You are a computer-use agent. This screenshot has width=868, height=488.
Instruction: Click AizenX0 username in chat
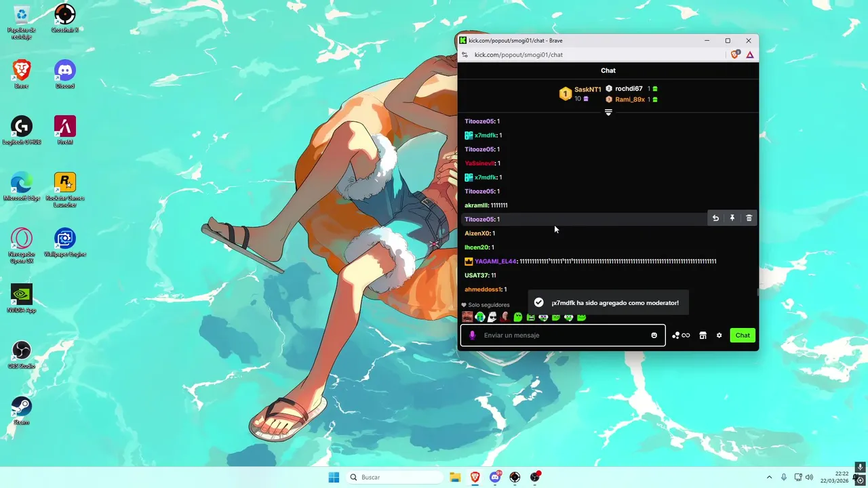pyautogui.click(x=477, y=234)
